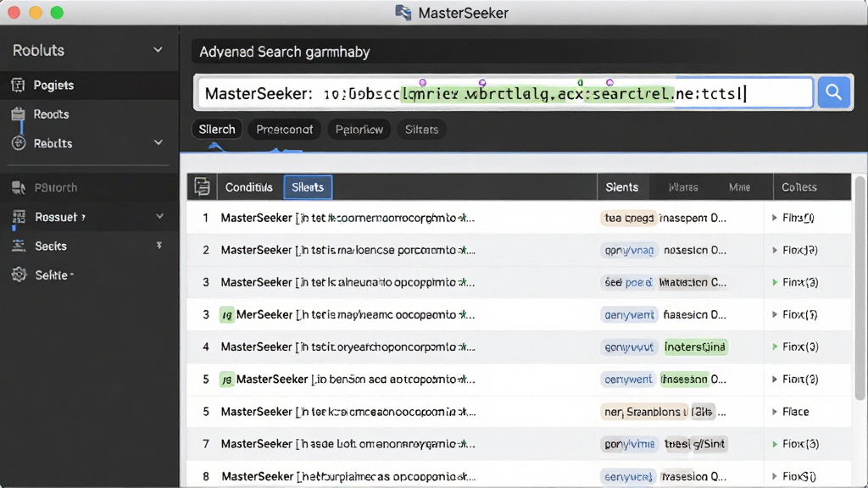Click the 'nen Sreanblons' tag

point(645,412)
